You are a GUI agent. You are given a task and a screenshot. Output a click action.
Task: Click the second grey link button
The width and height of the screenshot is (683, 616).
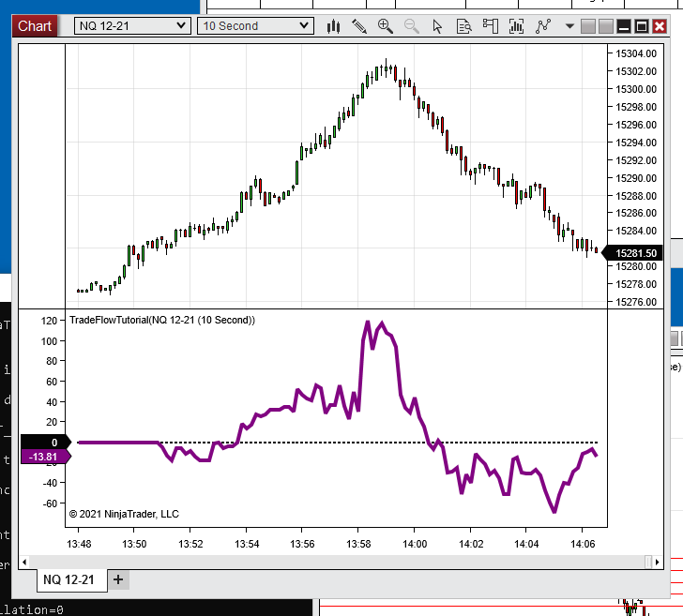pyautogui.click(x=606, y=26)
